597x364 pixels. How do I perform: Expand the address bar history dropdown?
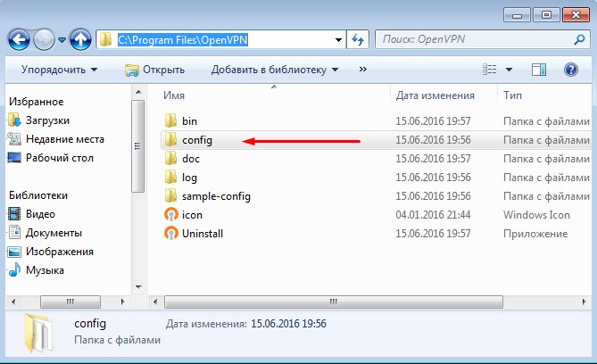(x=338, y=39)
